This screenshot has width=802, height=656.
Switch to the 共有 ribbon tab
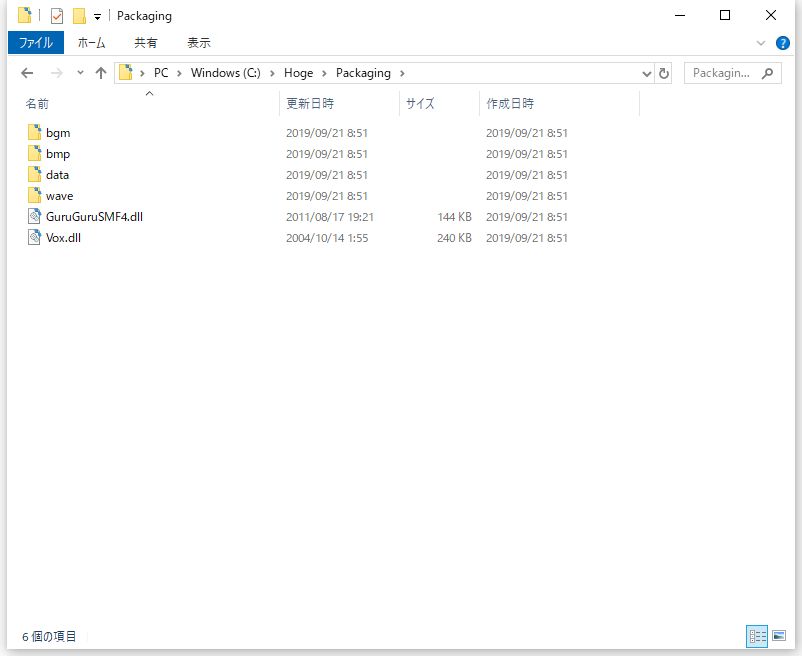pos(146,42)
